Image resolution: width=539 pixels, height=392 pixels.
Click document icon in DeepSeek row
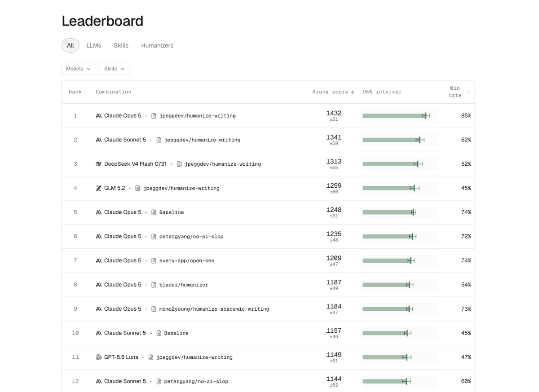click(x=179, y=164)
